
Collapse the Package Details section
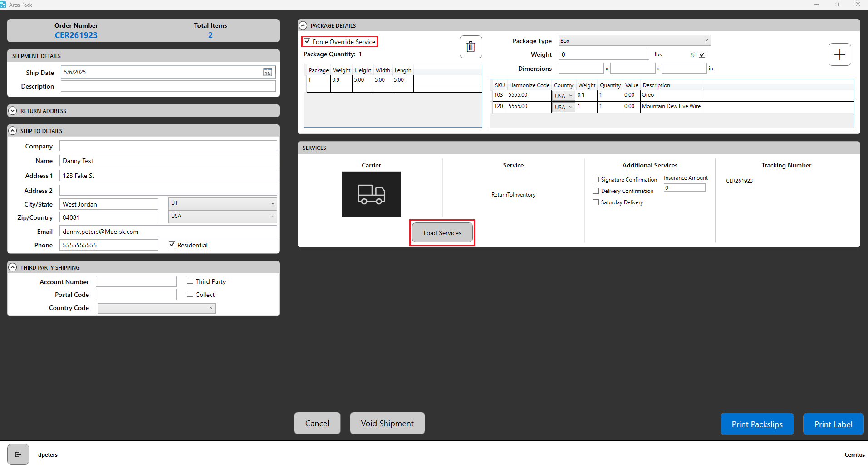[303, 25]
